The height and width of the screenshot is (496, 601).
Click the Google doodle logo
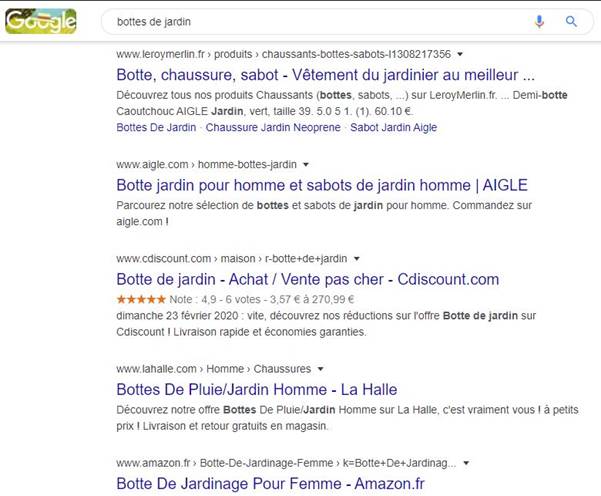[x=41, y=21]
